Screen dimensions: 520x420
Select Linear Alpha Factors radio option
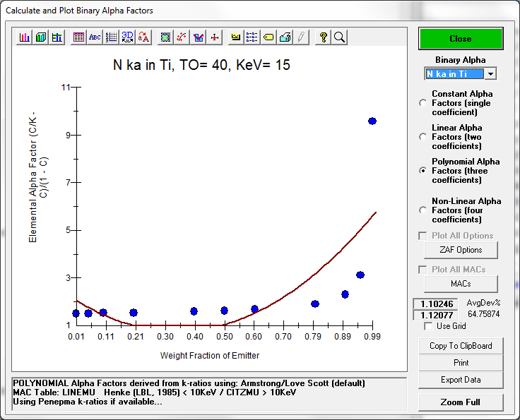point(423,137)
